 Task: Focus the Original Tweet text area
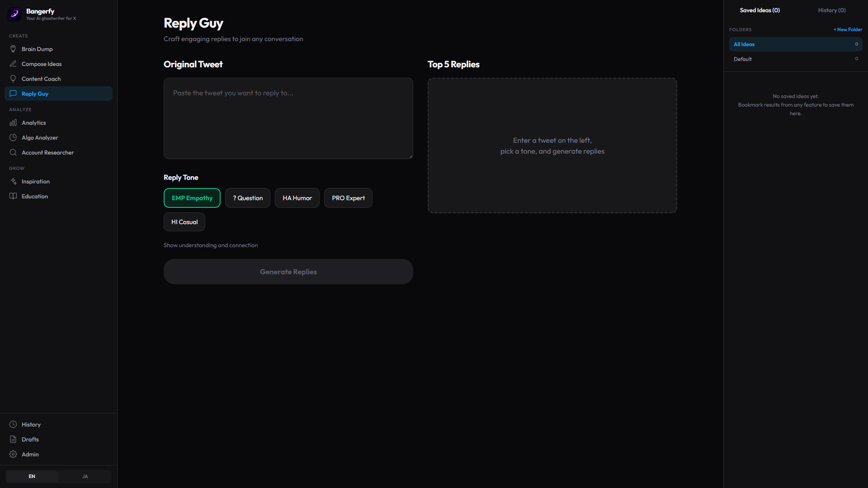coord(288,118)
